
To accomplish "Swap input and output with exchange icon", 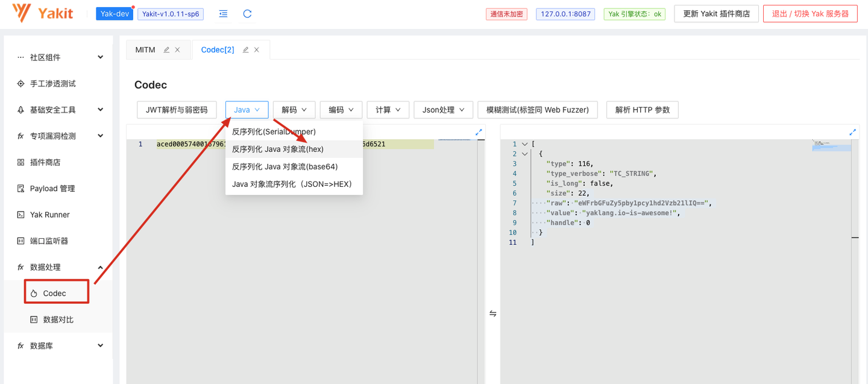I will tap(492, 313).
